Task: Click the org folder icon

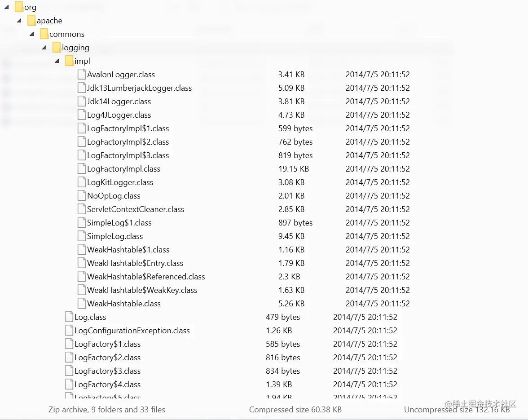Action: [x=19, y=7]
